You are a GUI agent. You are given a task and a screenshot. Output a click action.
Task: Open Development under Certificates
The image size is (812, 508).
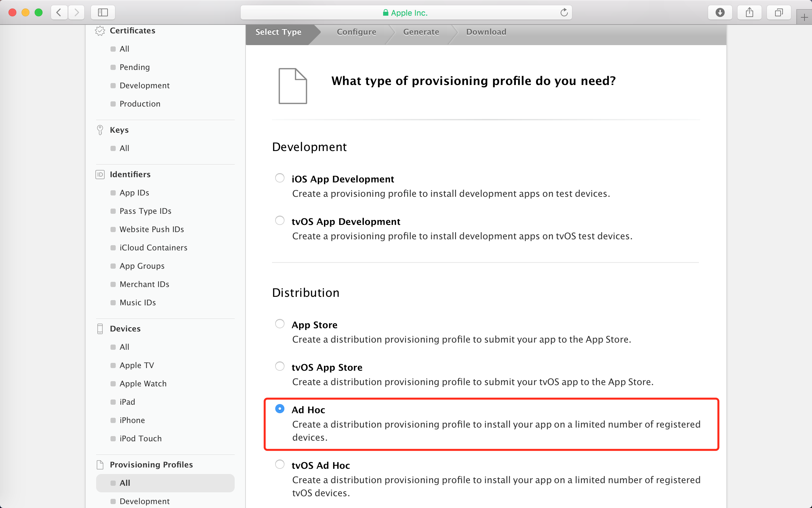point(144,86)
